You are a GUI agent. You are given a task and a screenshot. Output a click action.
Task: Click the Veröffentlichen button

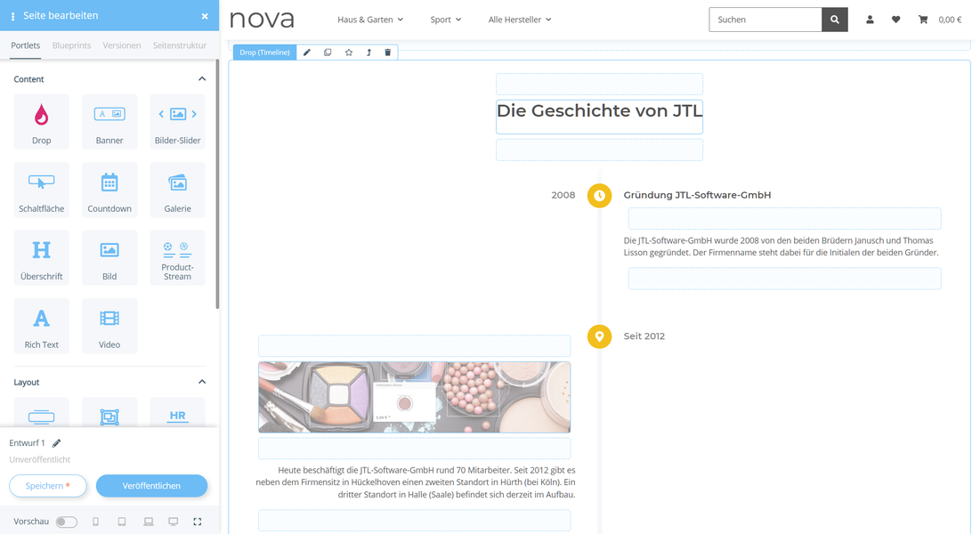click(x=151, y=486)
